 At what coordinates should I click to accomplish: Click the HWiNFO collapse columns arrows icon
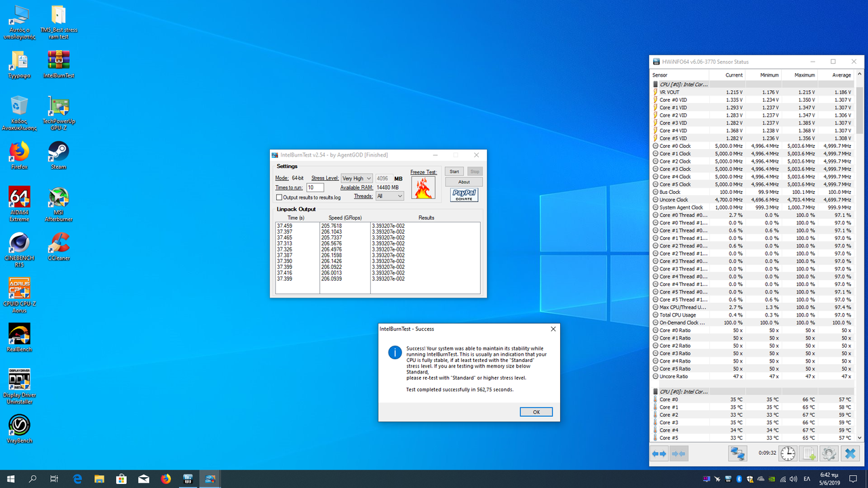(679, 453)
